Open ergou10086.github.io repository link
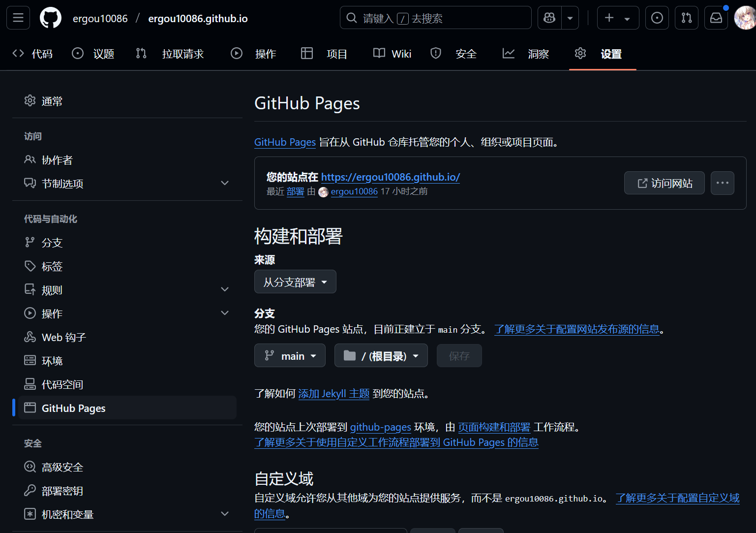Screen dimensions: 756x533 pos(198,18)
